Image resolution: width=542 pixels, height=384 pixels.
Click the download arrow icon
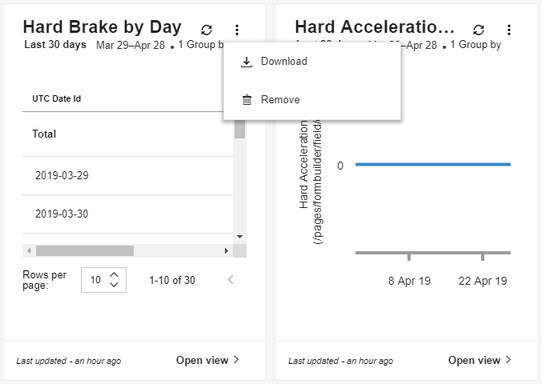246,62
